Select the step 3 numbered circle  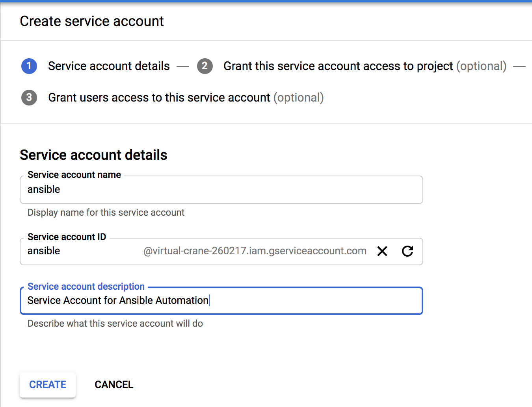(x=29, y=98)
